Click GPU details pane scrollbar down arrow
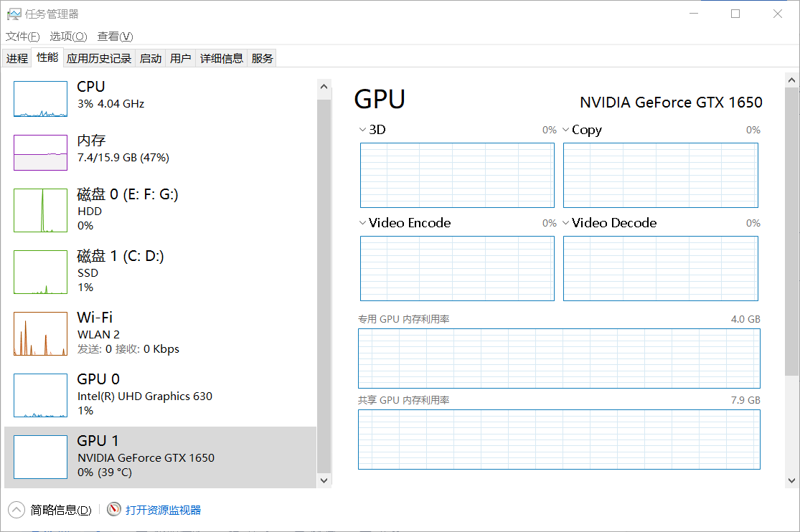Screen dimensions: 800x532 791,480
